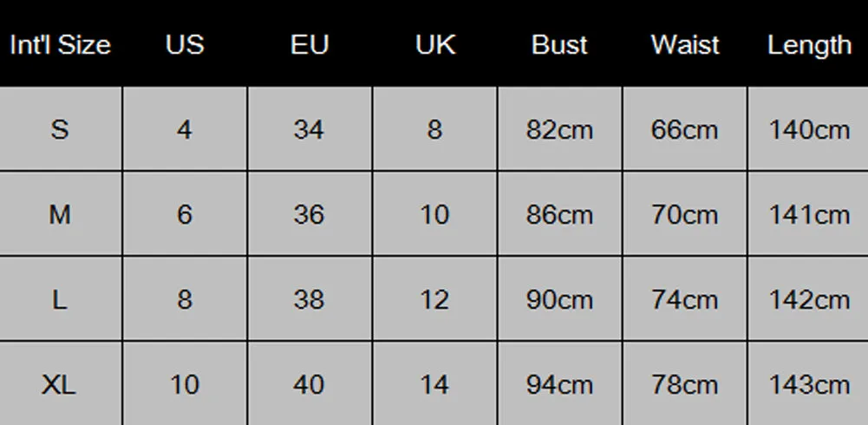Select the EU size 36 cell
Viewport: 868px width, 425px height.
[310, 214]
